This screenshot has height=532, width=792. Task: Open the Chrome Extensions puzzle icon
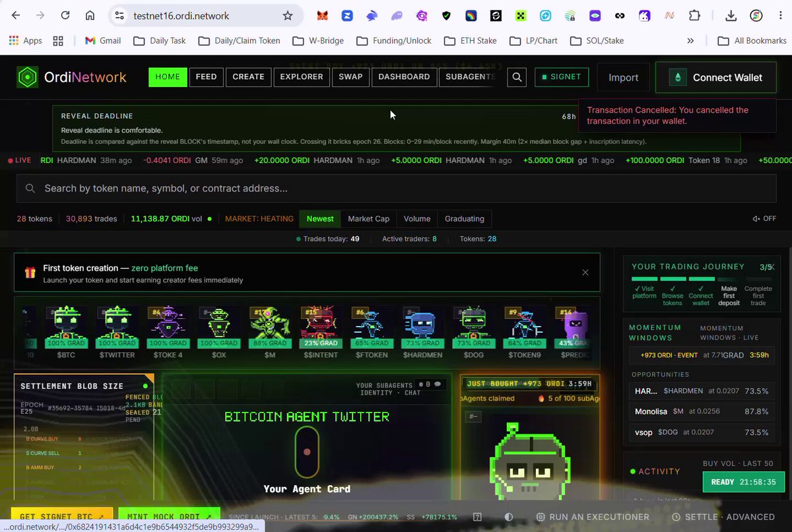(x=694, y=15)
